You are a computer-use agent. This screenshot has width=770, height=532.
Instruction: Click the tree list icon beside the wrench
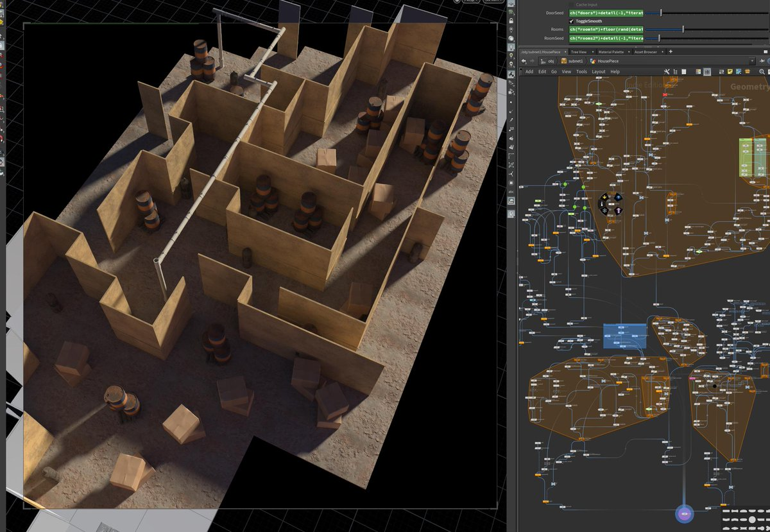pyautogui.click(x=675, y=71)
